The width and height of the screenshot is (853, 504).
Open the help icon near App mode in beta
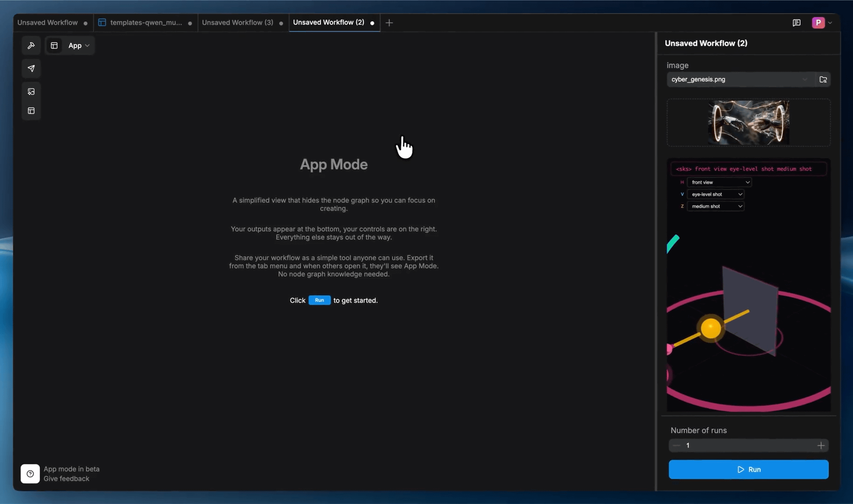(30, 473)
